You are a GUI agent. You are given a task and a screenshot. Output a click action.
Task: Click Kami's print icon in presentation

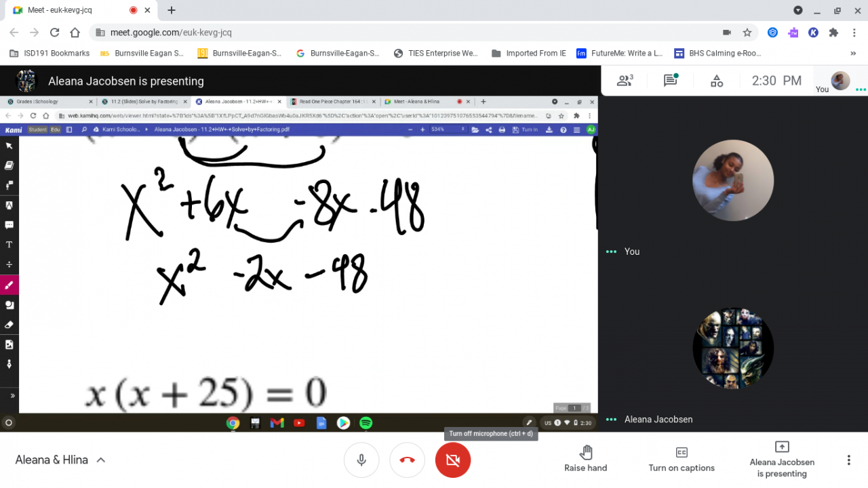pyautogui.click(x=502, y=129)
